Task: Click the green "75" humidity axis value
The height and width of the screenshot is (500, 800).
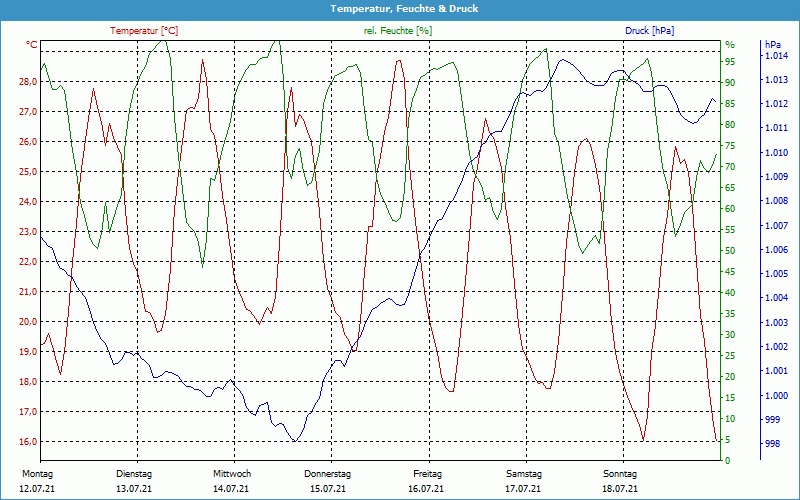Action: click(x=730, y=145)
